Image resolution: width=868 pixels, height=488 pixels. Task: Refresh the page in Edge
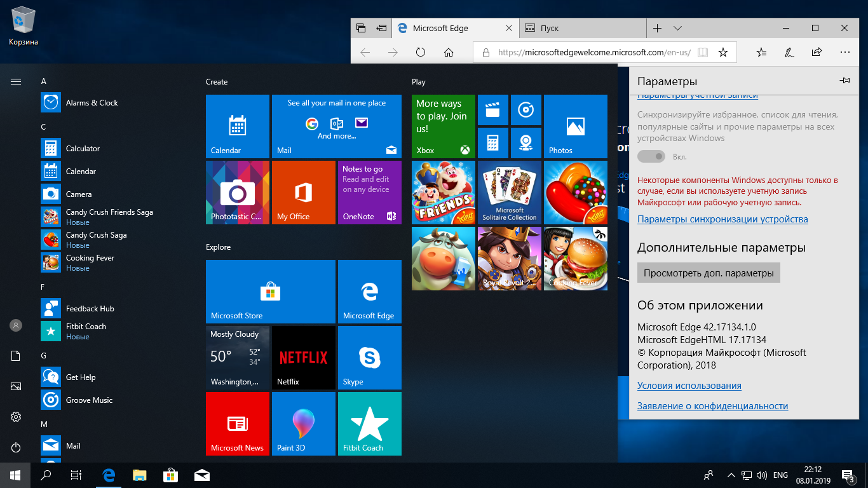420,53
